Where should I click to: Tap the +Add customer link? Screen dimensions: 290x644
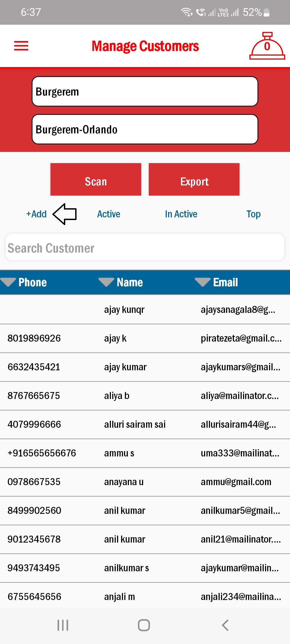pos(37,214)
